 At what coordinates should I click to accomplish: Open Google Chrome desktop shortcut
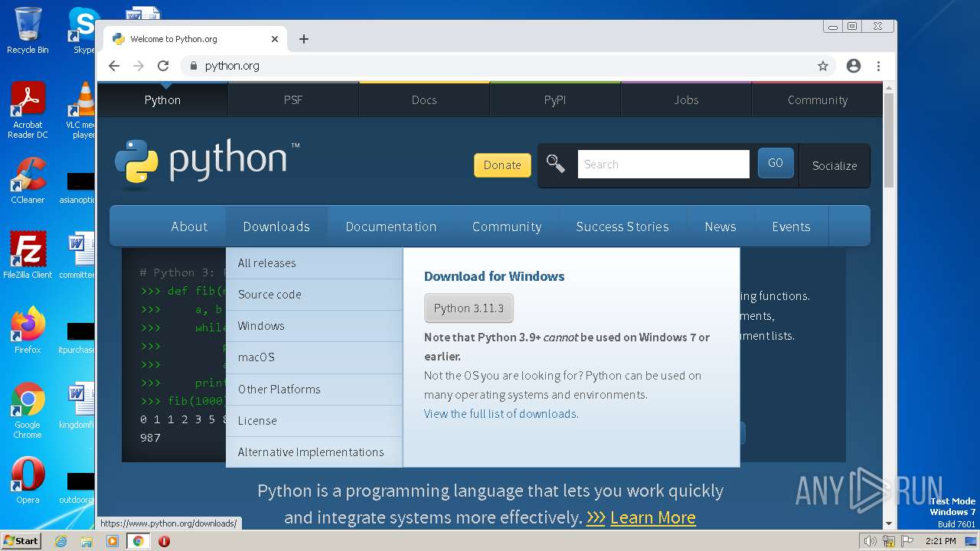pos(28,410)
